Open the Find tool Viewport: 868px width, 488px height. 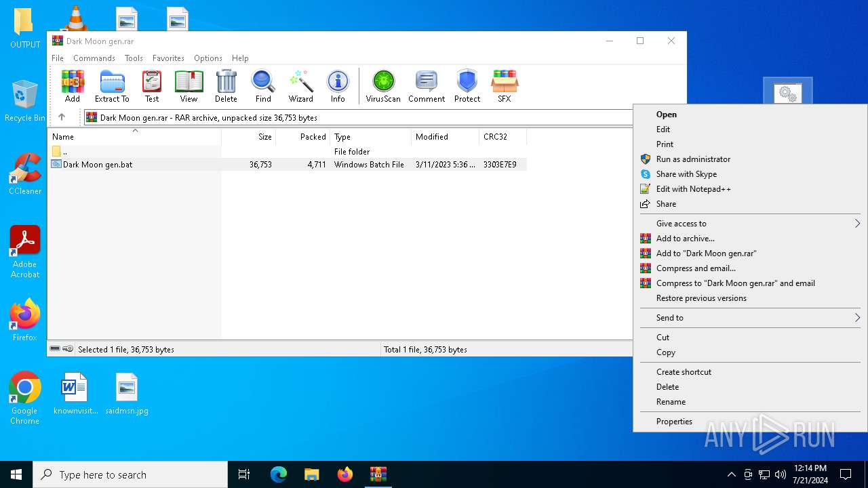(x=263, y=86)
